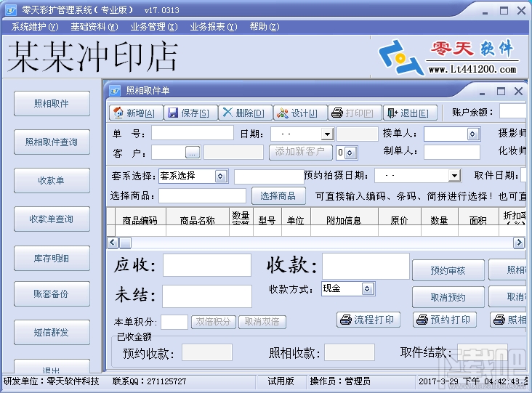Click the 选择商品 text input field
Image resolution: width=532 pixels, height=393 pixels.
(x=202, y=195)
